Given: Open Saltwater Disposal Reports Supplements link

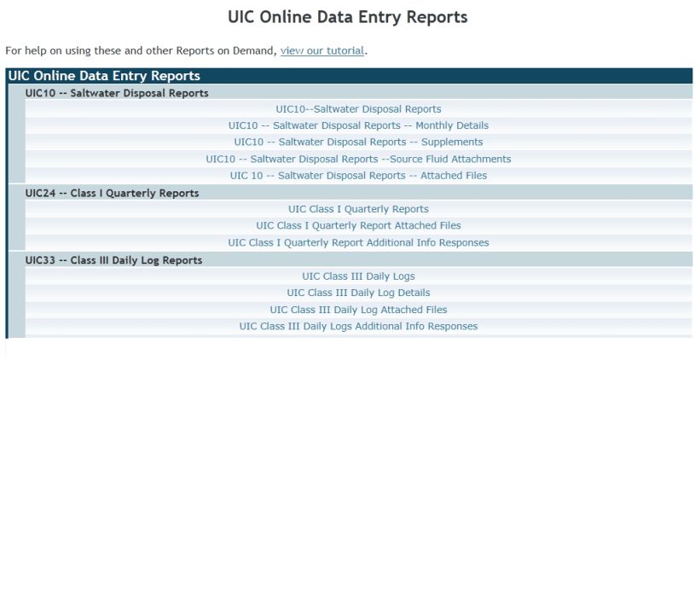Looking at the screenshot, I should [358, 142].
